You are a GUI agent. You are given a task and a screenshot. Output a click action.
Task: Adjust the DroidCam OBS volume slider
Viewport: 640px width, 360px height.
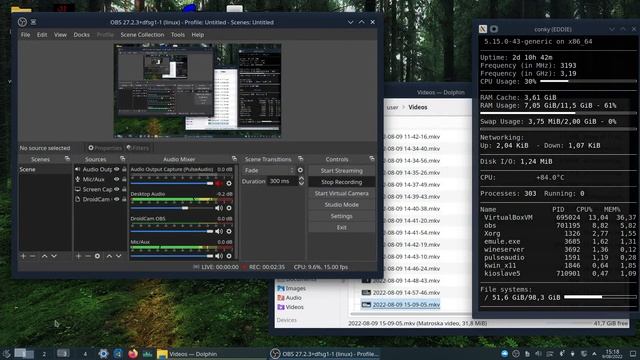pos(172,231)
